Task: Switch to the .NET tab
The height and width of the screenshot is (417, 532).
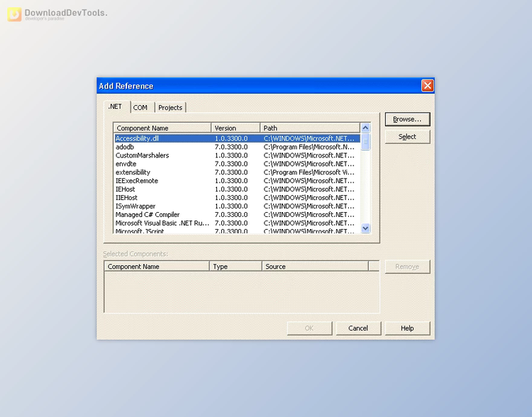Action: (x=116, y=106)
